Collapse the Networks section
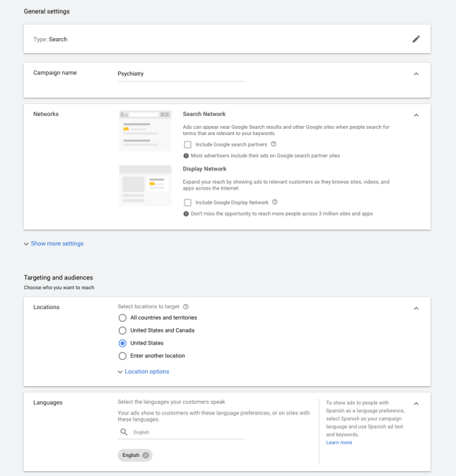This screenshot has height=476, width=456. pyautogui.click(x=416, y=115)
